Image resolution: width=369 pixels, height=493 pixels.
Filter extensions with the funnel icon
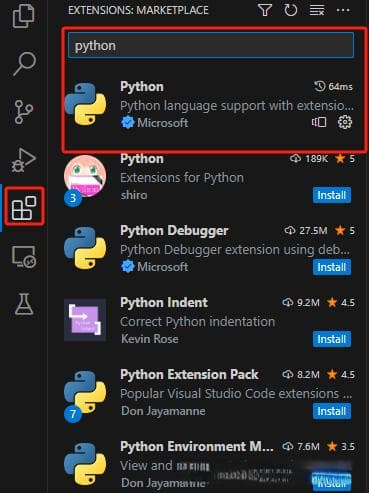pos(265,10)
